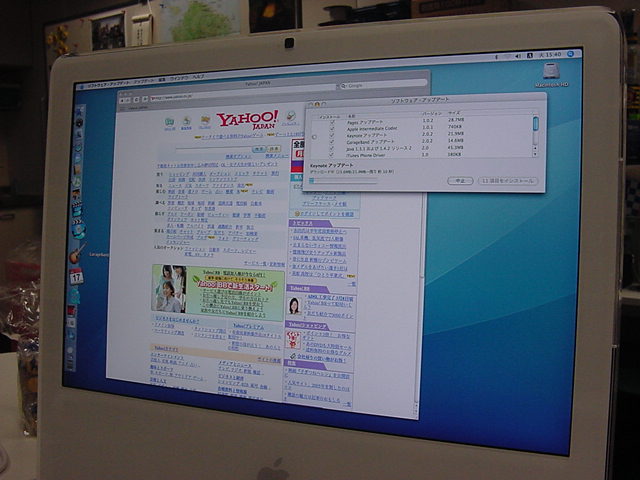640x480 pixels.
Task: Sort update list by 名前 column
Action: 351,116
